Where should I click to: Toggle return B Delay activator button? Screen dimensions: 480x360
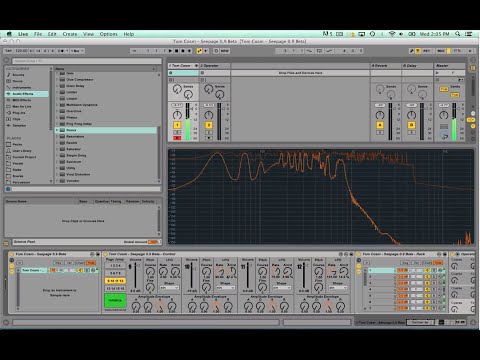coord(411,125)
